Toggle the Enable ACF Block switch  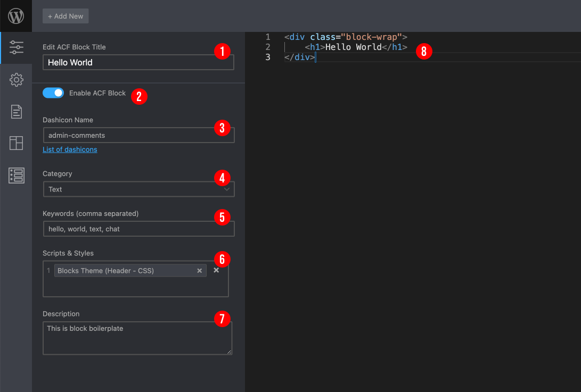point(53,93)
